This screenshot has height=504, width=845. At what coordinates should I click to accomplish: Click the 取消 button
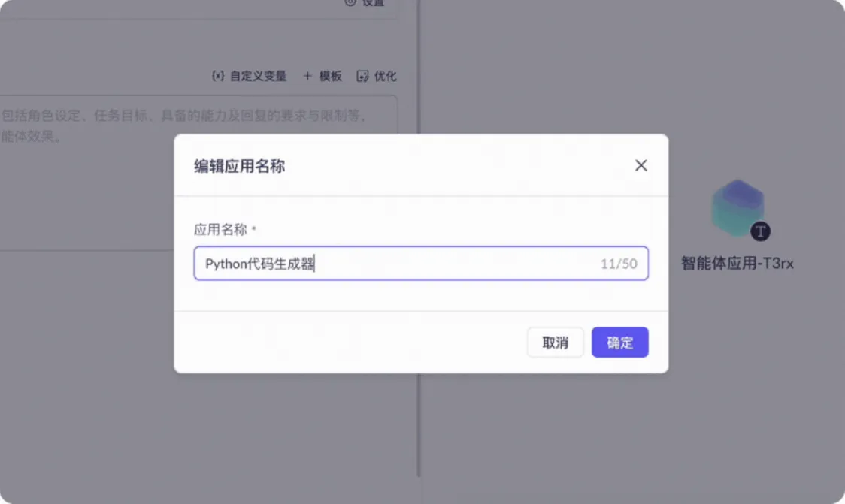pos(555,342)
